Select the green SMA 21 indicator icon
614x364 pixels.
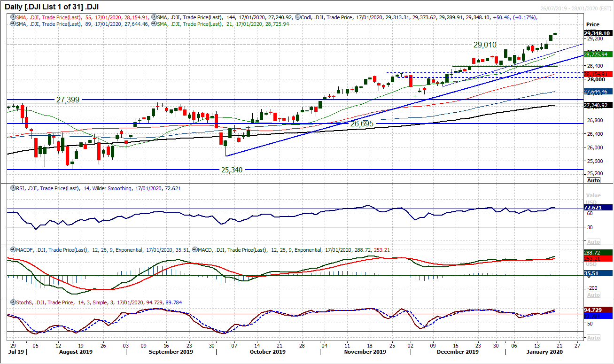[155, 23]
